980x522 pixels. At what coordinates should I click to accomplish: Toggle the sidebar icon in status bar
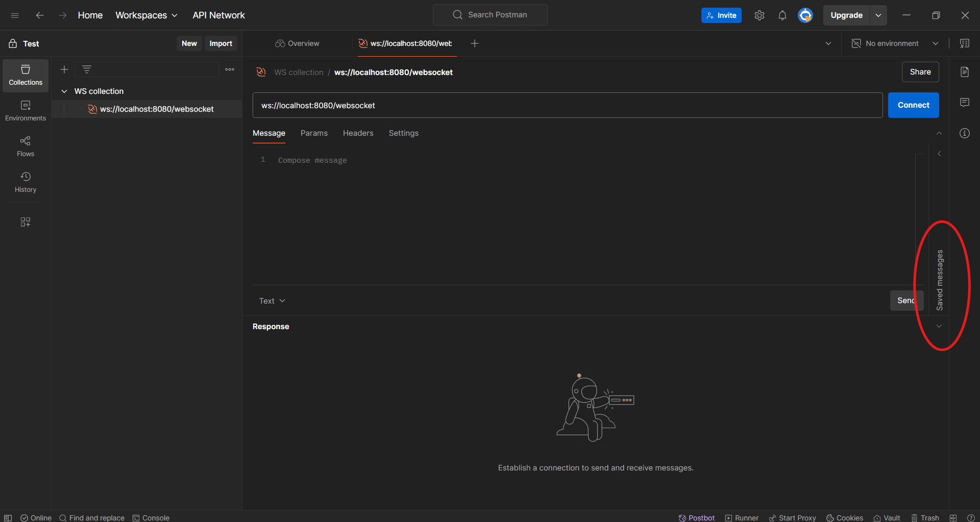click(x=8, y=518)
